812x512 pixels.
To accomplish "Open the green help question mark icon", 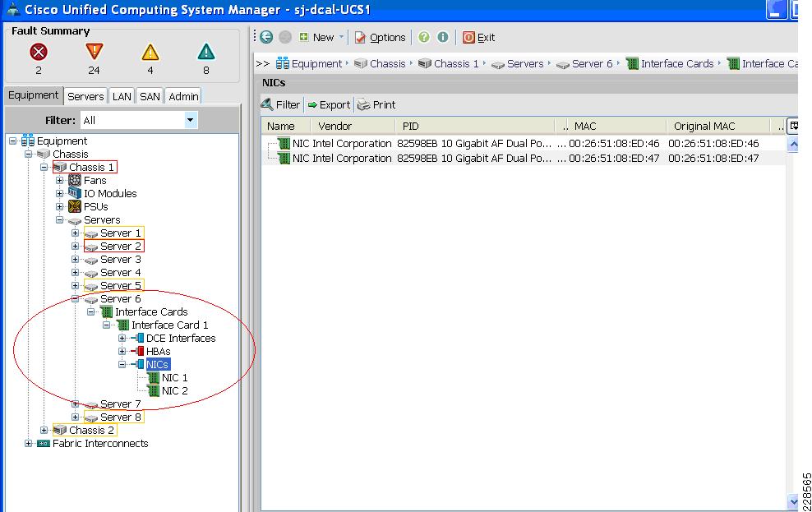I will (x=423, y=37).
